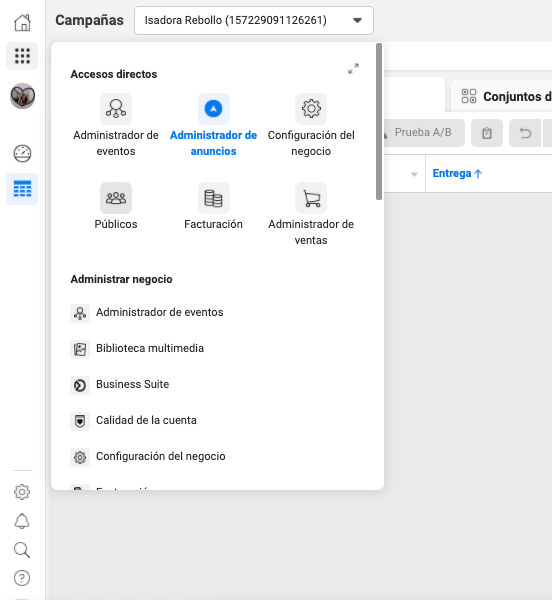
Task: Click the clipboard paste toolbar button
Action: [x=487, y=133]
